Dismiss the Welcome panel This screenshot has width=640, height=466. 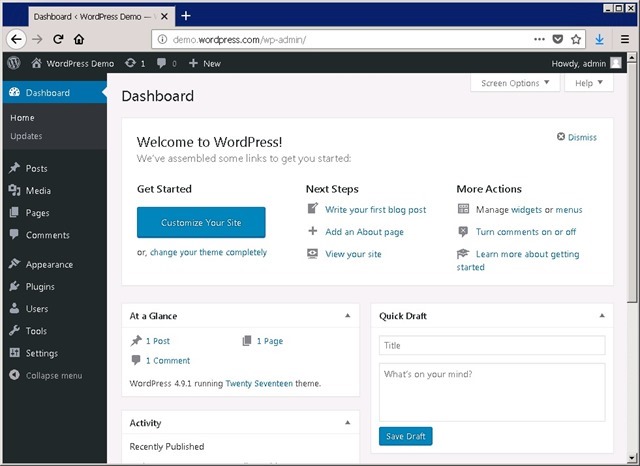577,137
